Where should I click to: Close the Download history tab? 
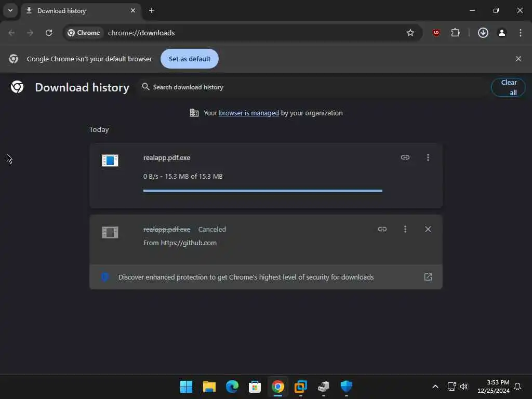point(133,10)
